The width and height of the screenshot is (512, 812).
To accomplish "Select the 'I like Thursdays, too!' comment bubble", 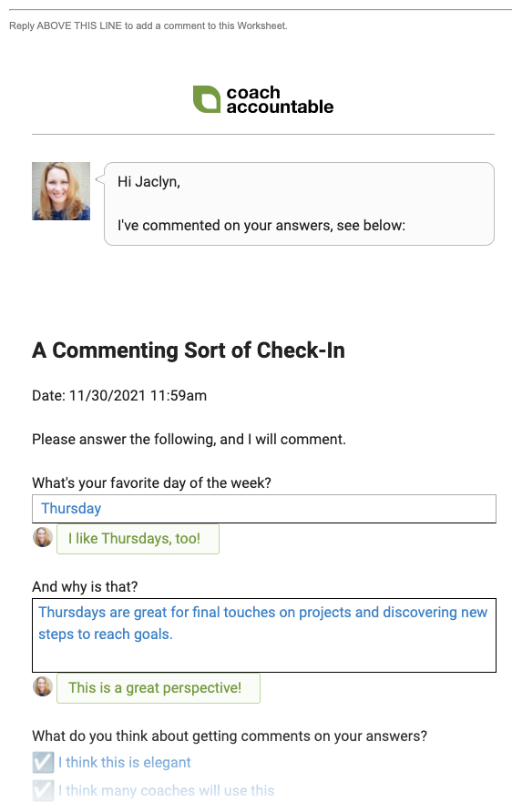I will click(138, 539).
